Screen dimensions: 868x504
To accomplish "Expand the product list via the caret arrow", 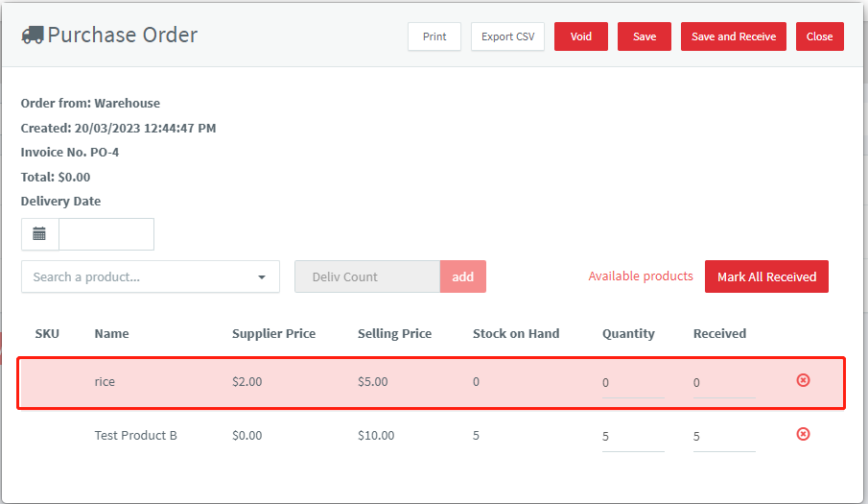I will pos(262,276).
